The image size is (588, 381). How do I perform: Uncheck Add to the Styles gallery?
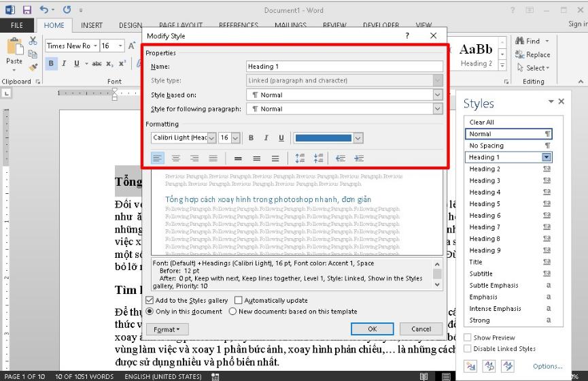click(150, 300)
